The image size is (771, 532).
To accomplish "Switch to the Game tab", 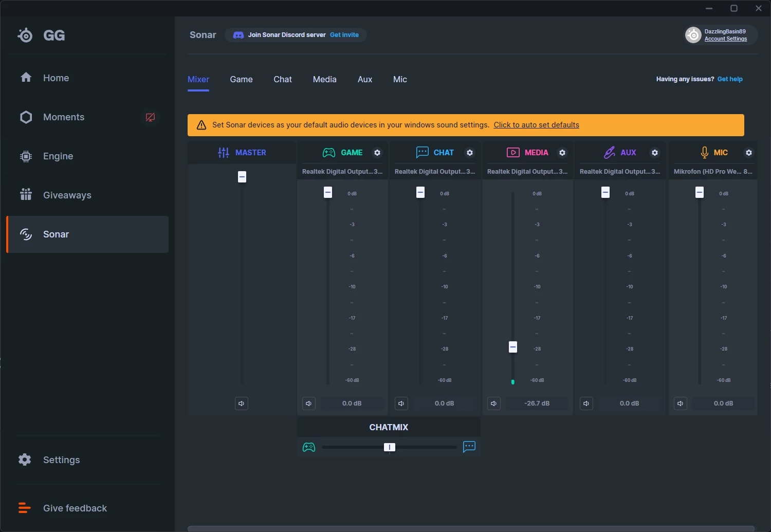I will (241, 80).
